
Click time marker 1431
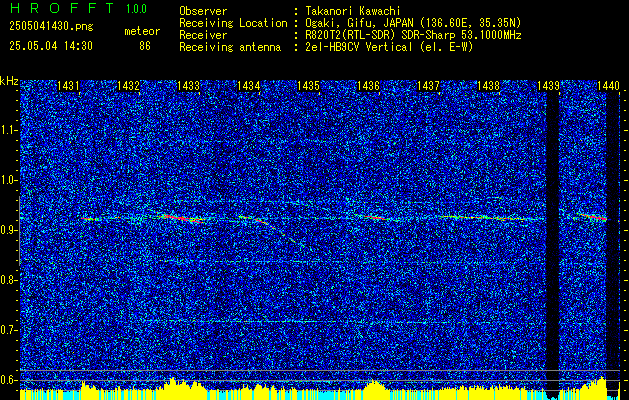click(68, 85)
